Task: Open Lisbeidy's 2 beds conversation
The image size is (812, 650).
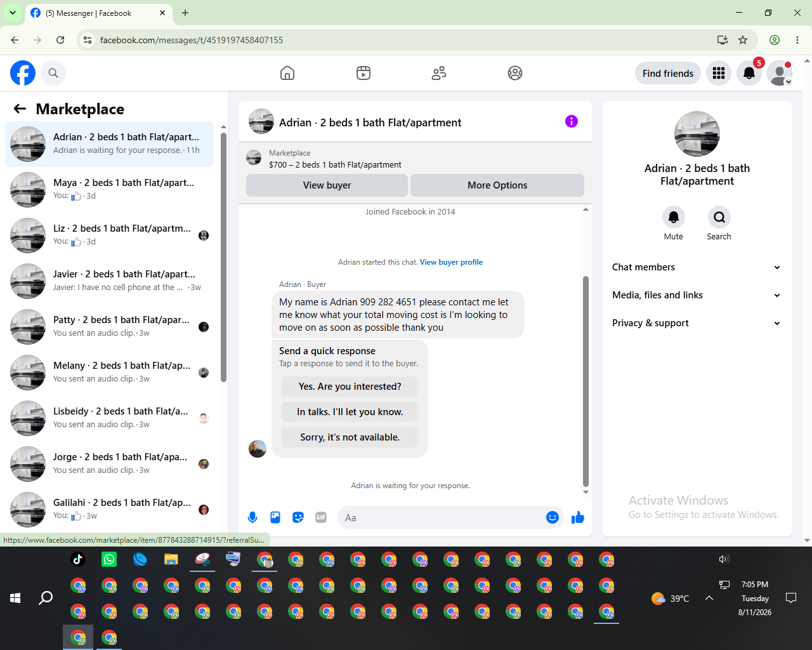Action: pos(109,418)
